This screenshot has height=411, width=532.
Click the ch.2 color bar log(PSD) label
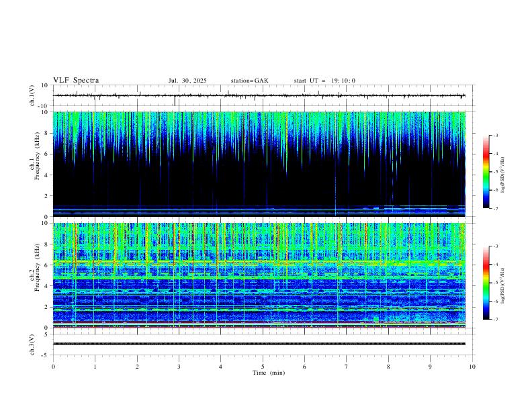[503, 286]
